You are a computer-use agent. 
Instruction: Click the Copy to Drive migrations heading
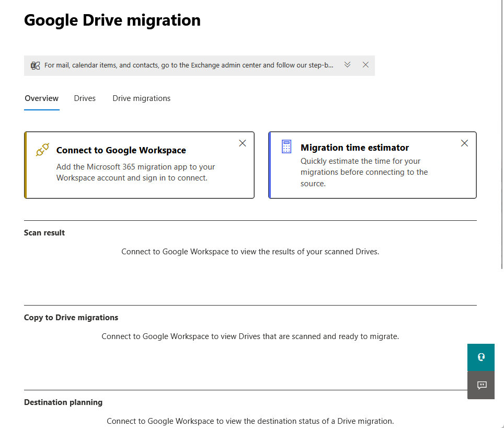coord(71,318)
